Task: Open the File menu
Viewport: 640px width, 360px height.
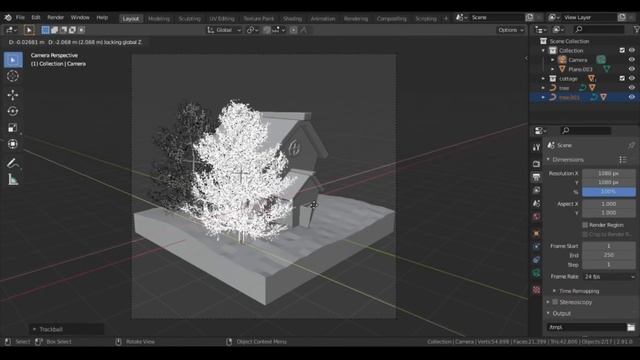Action: [x=20, y=18]
